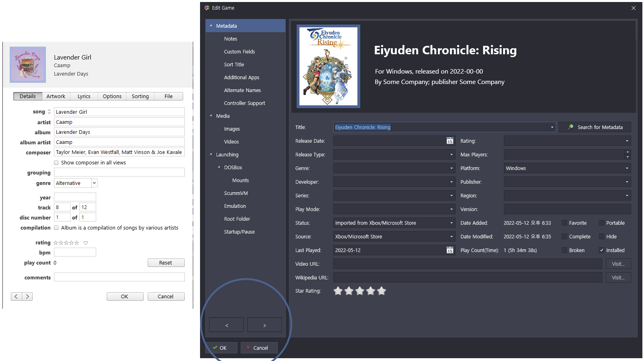Reset the play count
644x361 pixels.
click(166, 263)
